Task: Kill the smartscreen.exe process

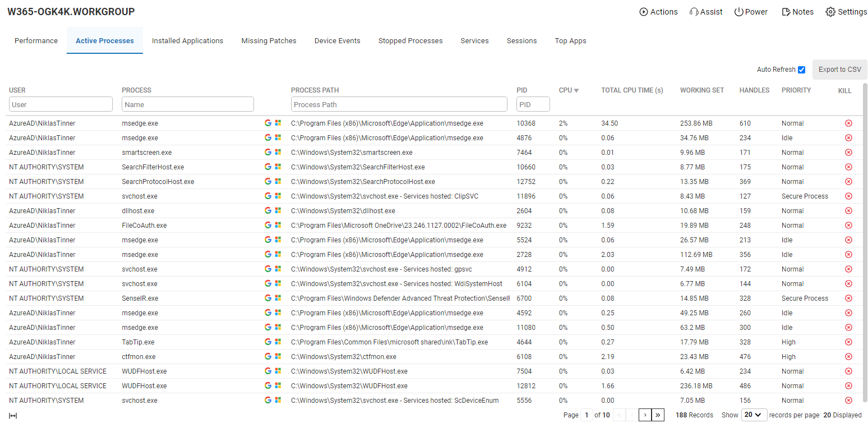Action: point(848,153)
